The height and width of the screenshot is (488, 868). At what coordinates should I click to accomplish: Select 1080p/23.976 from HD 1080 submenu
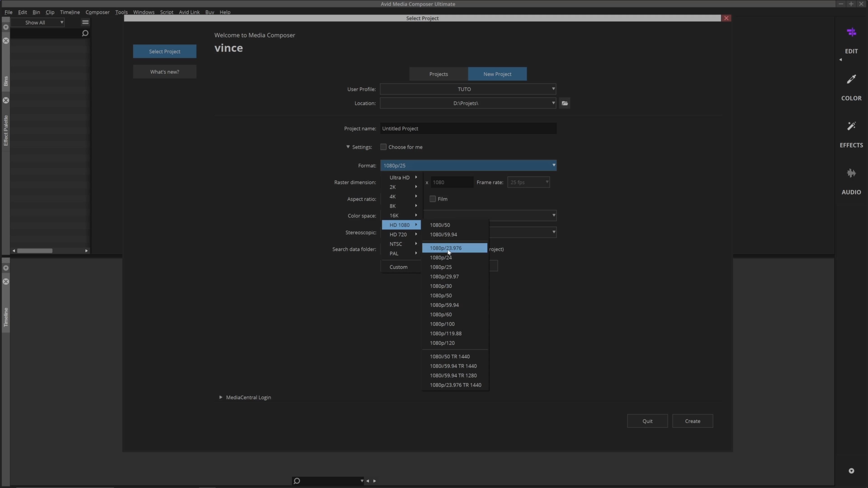tap(455, 248)
